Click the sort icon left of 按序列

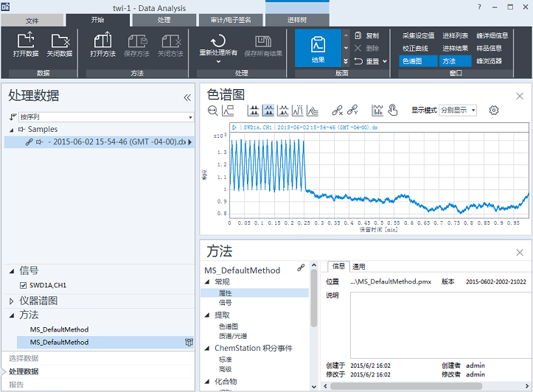pos(13,117)
